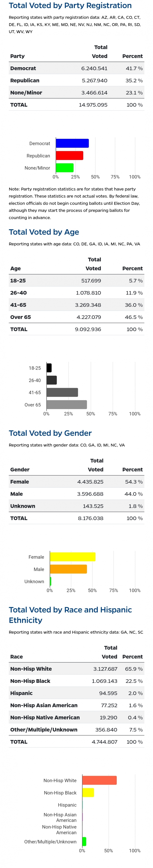This screenshot has height=868, width=153.
Task: Click the green None/Minor bar
Action: 65,167
